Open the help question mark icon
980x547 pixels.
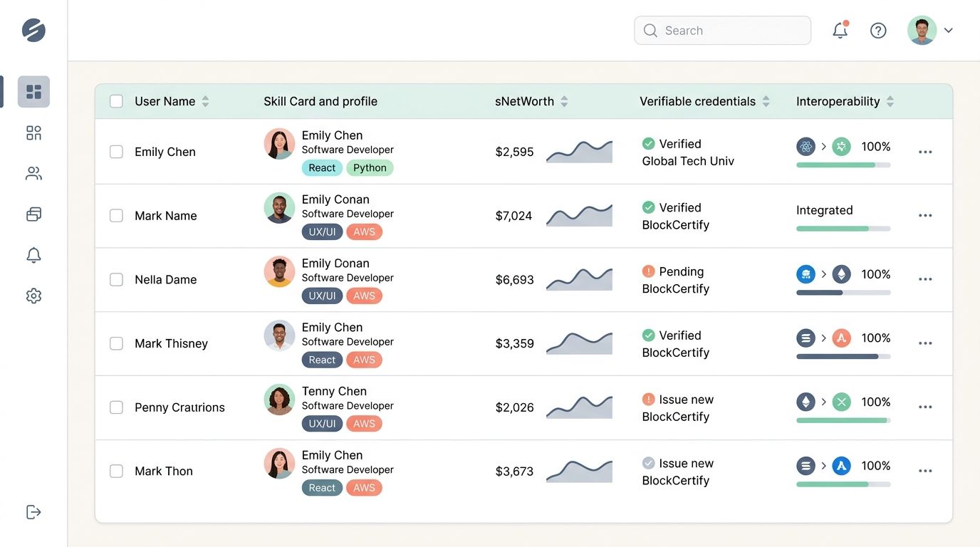(878, 30)
